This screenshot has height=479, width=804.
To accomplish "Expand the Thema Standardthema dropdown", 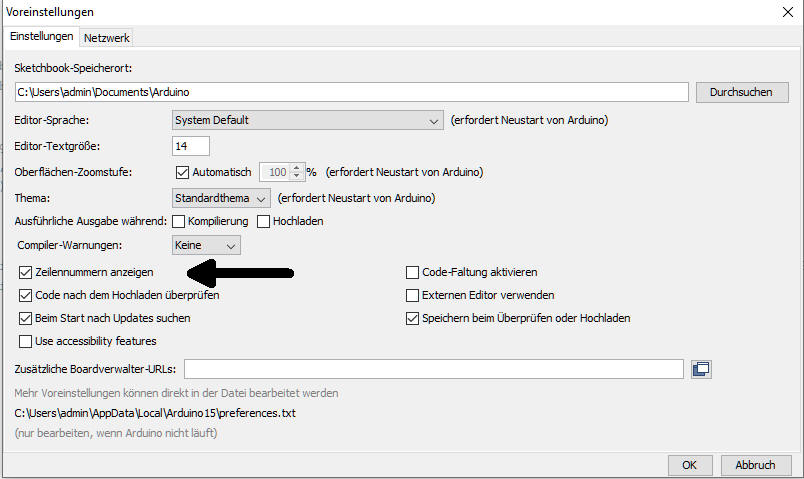I will (221, 198).
